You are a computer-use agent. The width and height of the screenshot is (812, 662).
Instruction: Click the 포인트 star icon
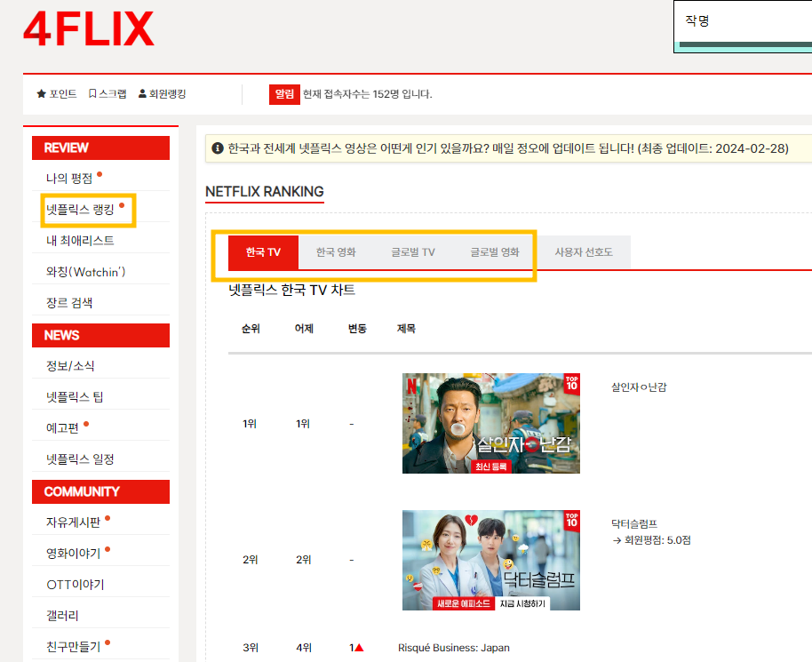click(41, 93)
